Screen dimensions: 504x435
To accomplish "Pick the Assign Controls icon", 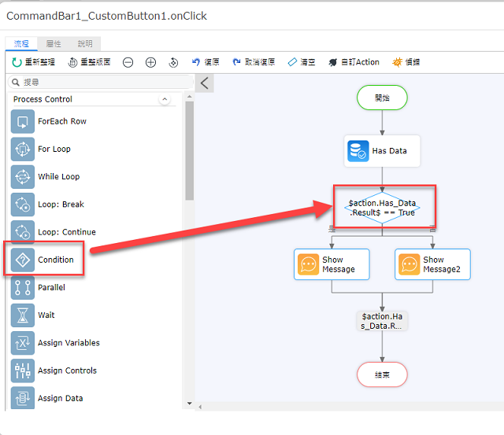I will pos(23,370).
